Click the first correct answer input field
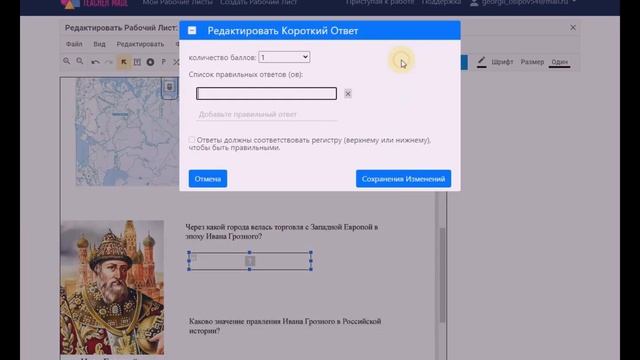This screenshot has width=640, height=360. tap(267, 93)
